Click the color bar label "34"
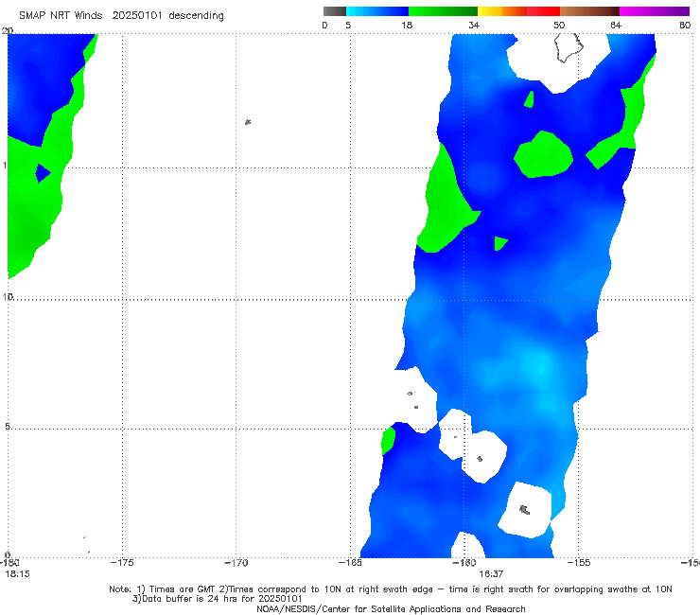Viewport: 700px width, 615px height. [x=474, y=25]
